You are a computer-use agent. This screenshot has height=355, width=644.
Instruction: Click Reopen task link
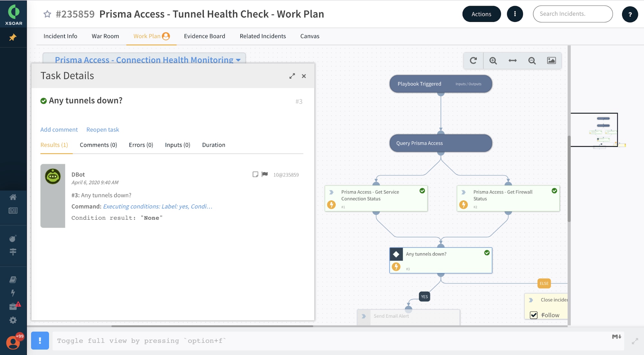coord(103,130)
